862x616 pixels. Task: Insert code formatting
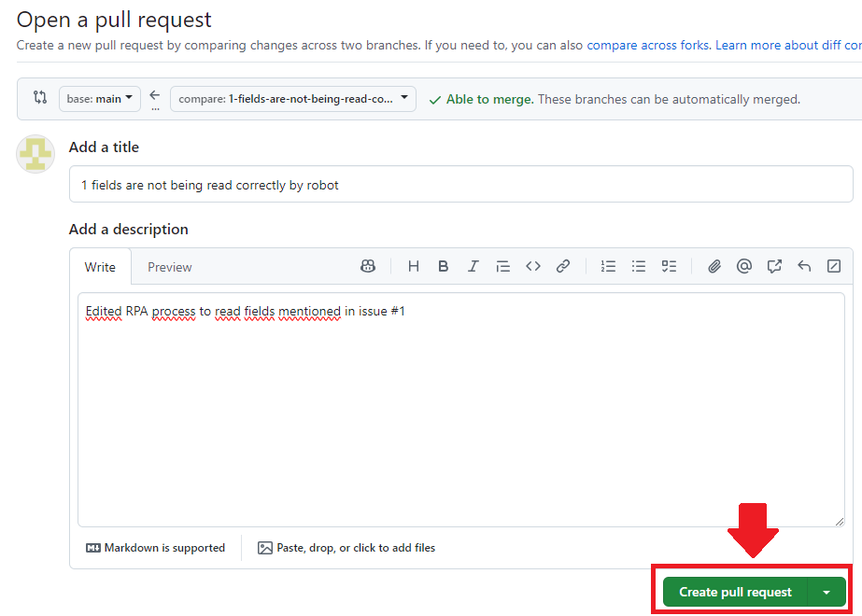533,266
